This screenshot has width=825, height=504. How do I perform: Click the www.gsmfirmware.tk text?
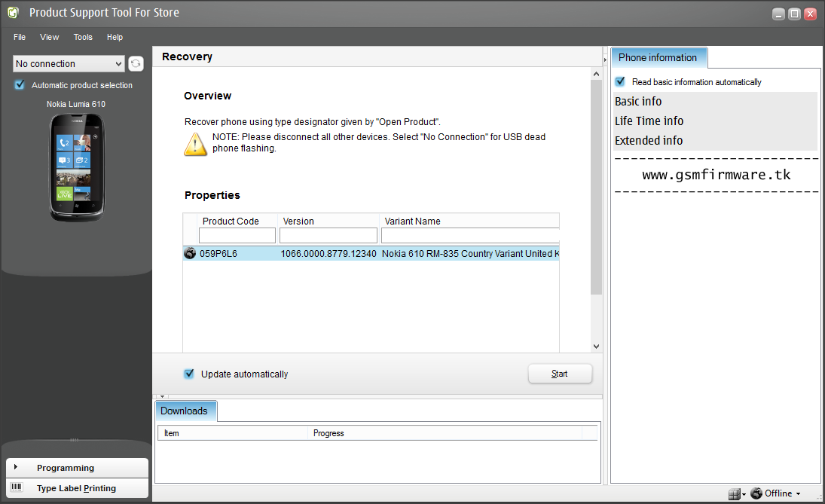716,175
